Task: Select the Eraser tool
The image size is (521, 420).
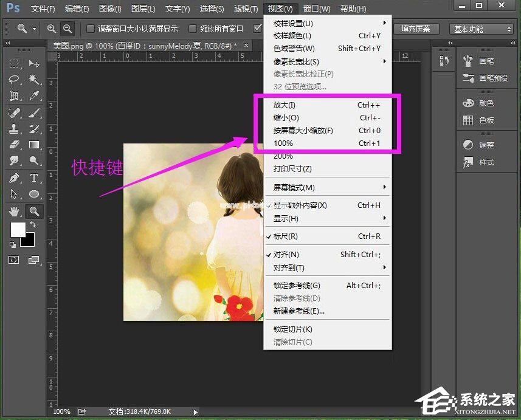Action: click(x=14, y=145)
